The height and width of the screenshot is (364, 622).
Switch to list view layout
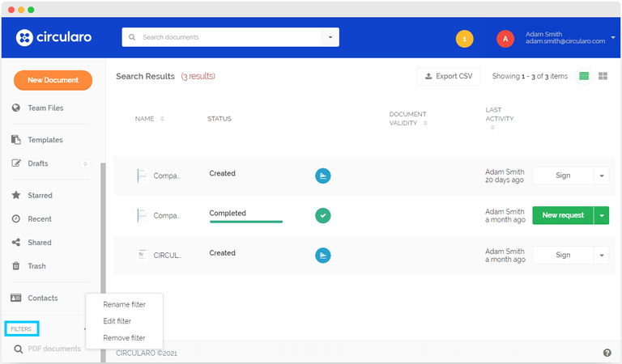click(583, 76)
